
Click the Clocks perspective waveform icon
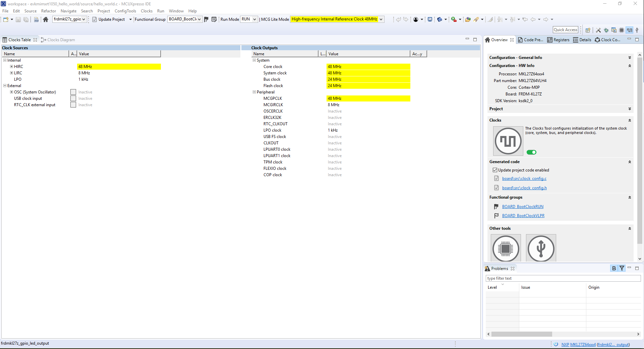630,30
